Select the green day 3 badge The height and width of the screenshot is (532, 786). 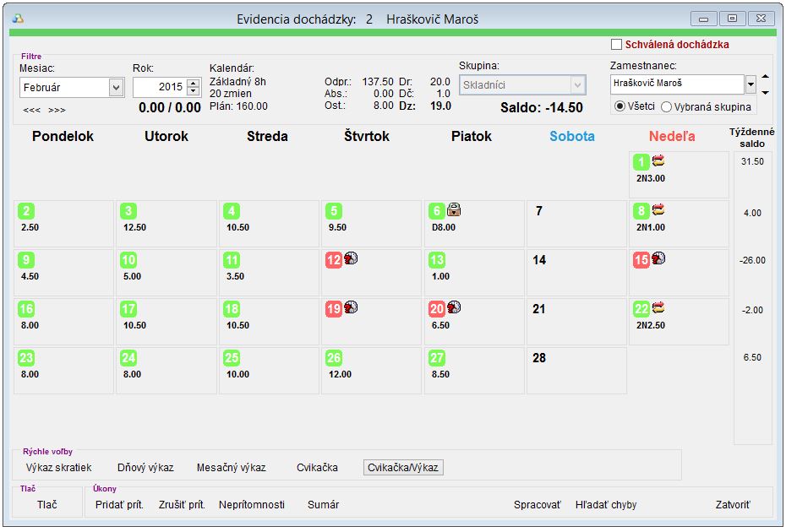128,211
